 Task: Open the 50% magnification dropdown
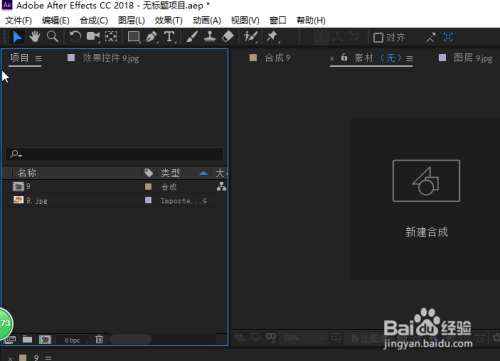[x=304, y=338]
